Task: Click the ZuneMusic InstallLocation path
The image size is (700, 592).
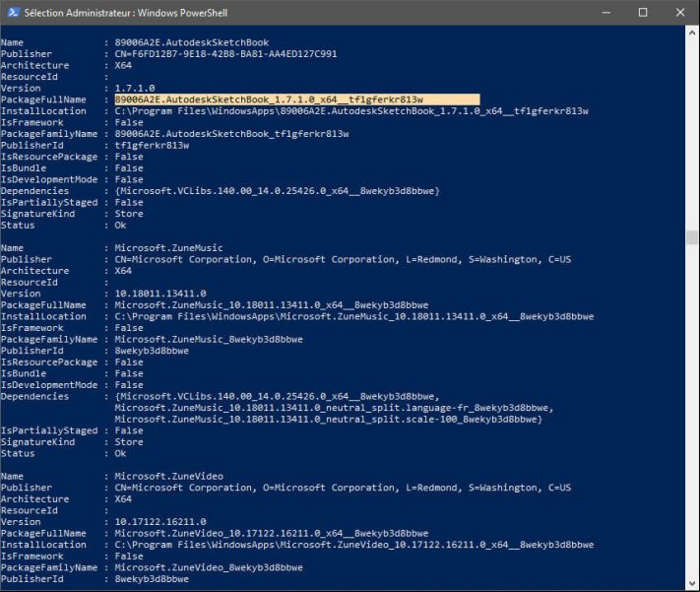Action: (354, 316)
